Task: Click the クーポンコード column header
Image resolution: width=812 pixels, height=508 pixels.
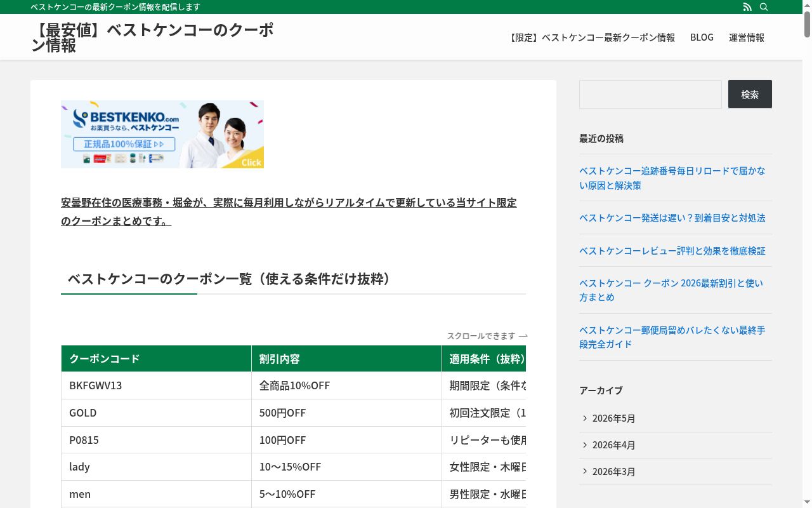Action: 156,359
